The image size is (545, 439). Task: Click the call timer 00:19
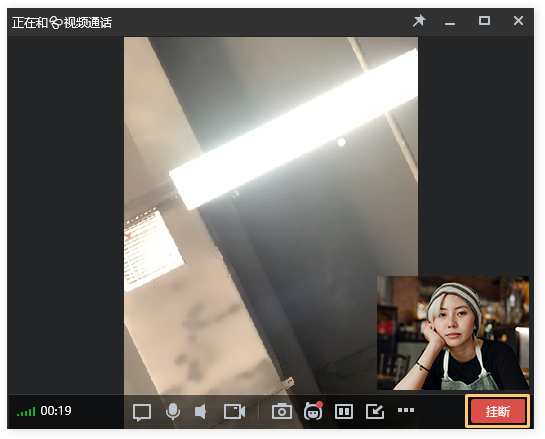56,411
